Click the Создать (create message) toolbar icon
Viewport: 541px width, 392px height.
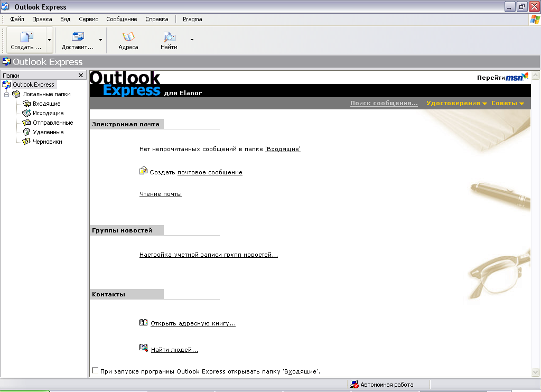(x=26, y=37)
